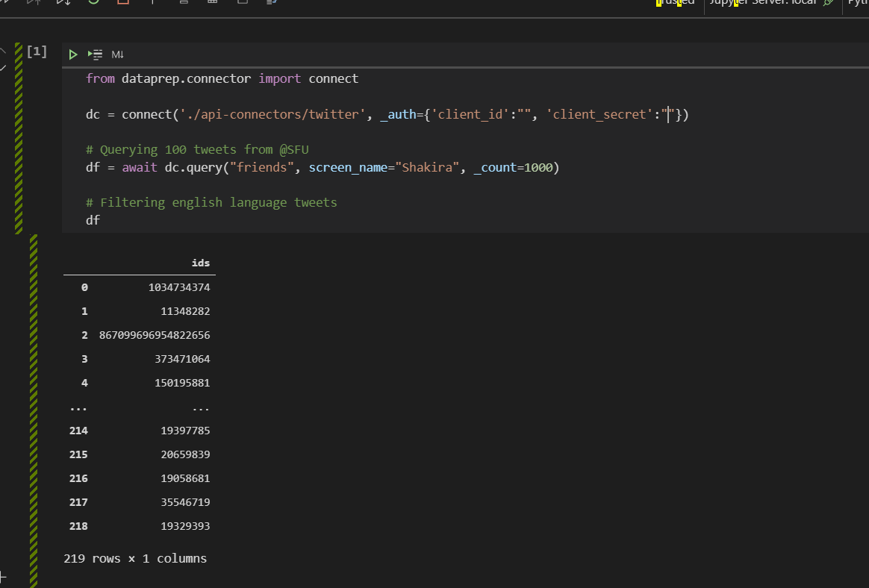Click the "friends" string argument
The image size is (869, 588).
(x=262, y=167)
